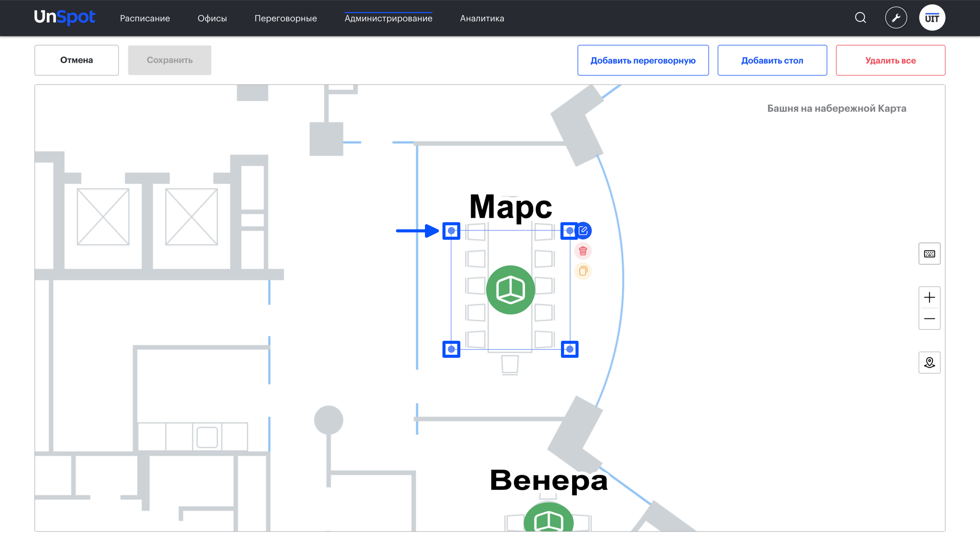Open the search icon in the header
The width and height of the screenshot is (980, 551).
point(860,18)
